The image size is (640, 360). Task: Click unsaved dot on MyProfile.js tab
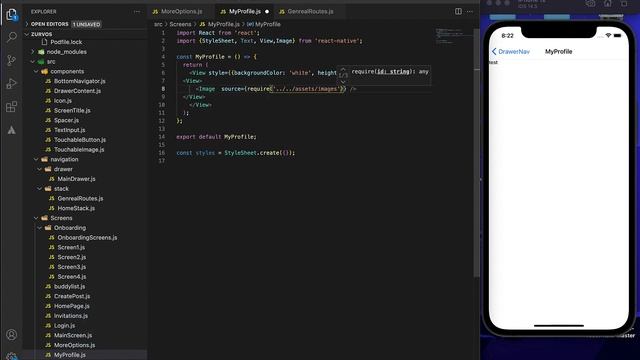(x=267, y=11)
